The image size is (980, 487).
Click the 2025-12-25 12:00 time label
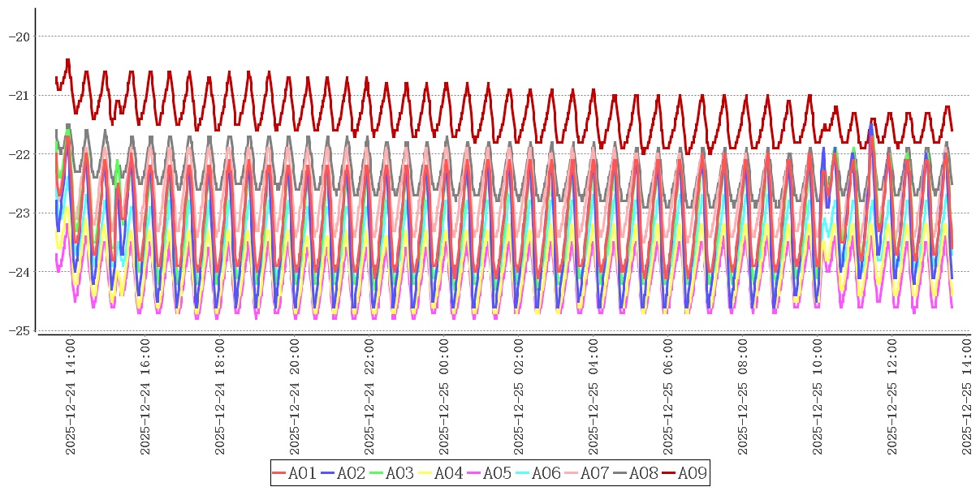point(892,396)
